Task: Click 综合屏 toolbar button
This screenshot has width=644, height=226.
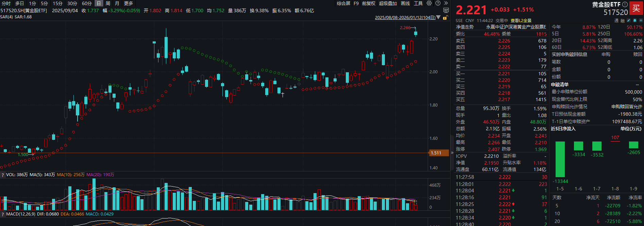Action: (x=343, y=3)
